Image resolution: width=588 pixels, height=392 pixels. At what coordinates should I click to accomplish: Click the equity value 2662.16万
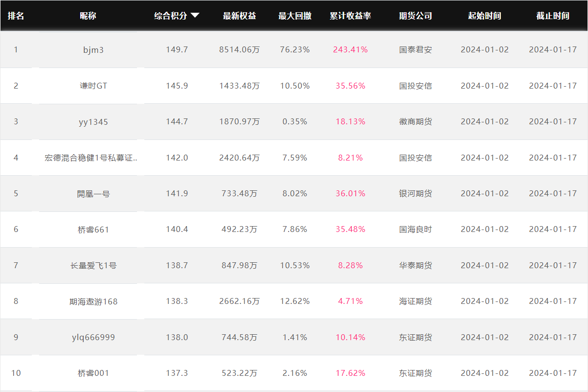(x=240, y=301)
